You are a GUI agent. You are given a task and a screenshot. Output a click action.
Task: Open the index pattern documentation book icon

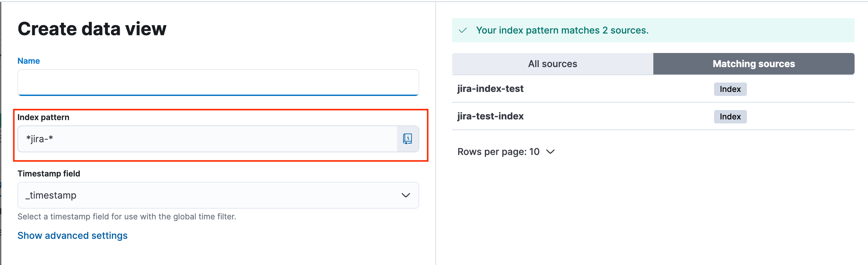(408, 139)
